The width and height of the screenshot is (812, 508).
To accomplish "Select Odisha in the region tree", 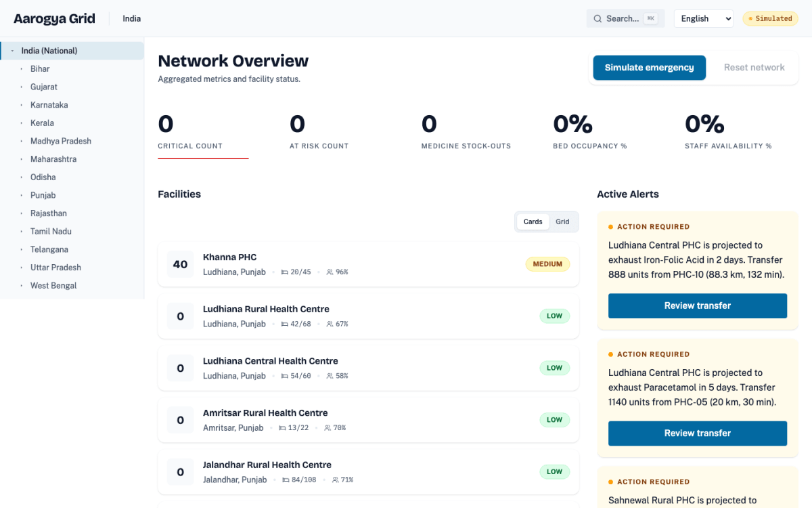I will tap(72, 177).
